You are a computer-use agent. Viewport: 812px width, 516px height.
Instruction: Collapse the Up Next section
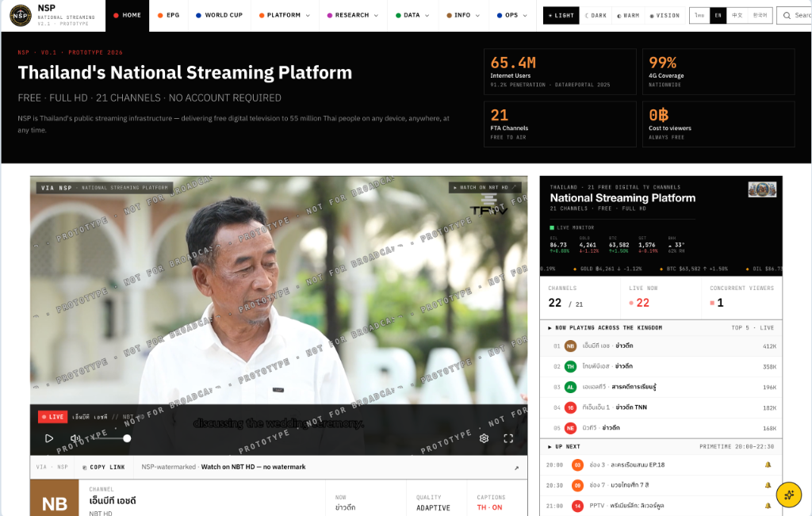coord(550,447)
